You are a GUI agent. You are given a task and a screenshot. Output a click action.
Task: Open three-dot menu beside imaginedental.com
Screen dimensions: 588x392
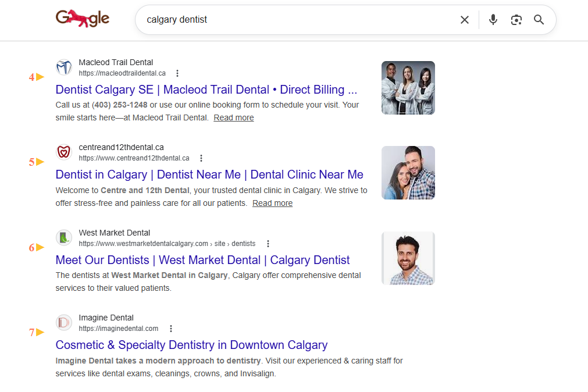tap(170, 329)
